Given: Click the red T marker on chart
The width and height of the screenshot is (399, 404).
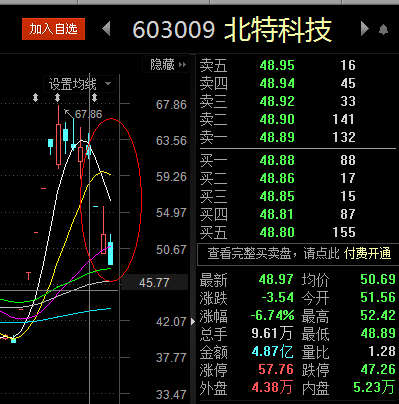Looking at the screenshot, I should coord(29,276).
